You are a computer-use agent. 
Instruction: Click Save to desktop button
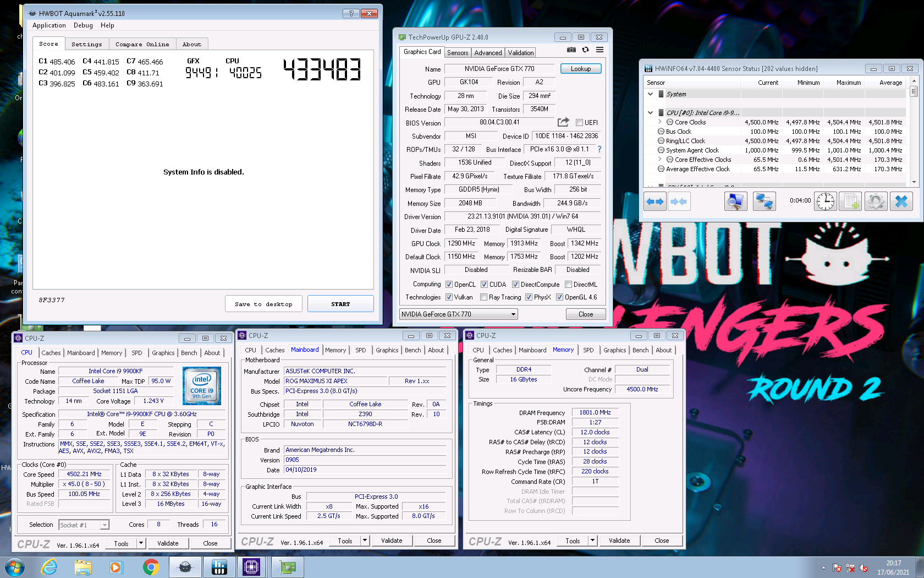coord(263,304)
